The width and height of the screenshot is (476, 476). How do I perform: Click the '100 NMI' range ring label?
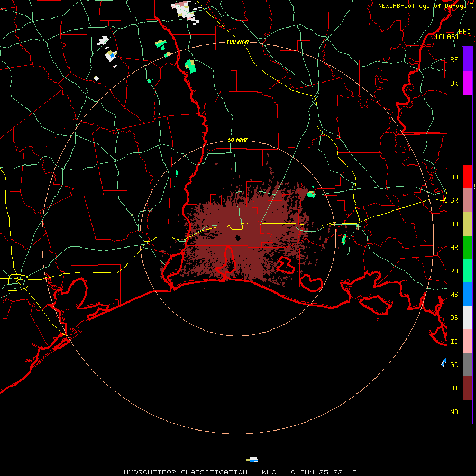(x=237, y=42)
